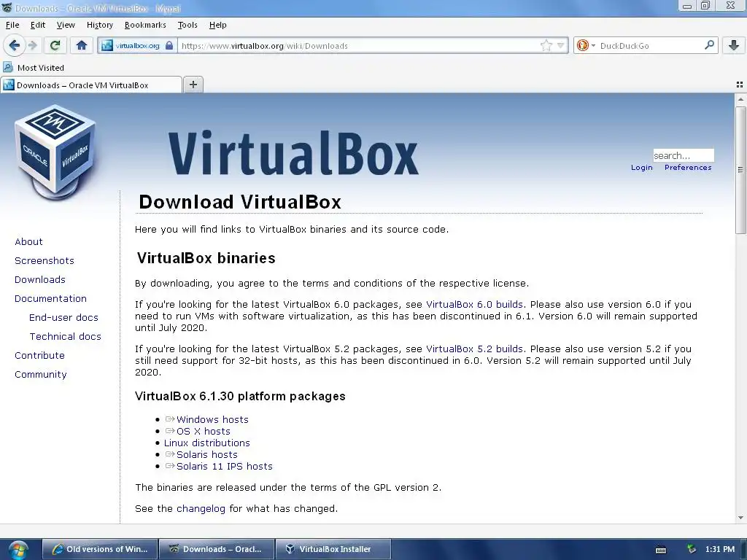Open the End-user docs link
This screenshot has width=747, height=560.
click(64, 318)
